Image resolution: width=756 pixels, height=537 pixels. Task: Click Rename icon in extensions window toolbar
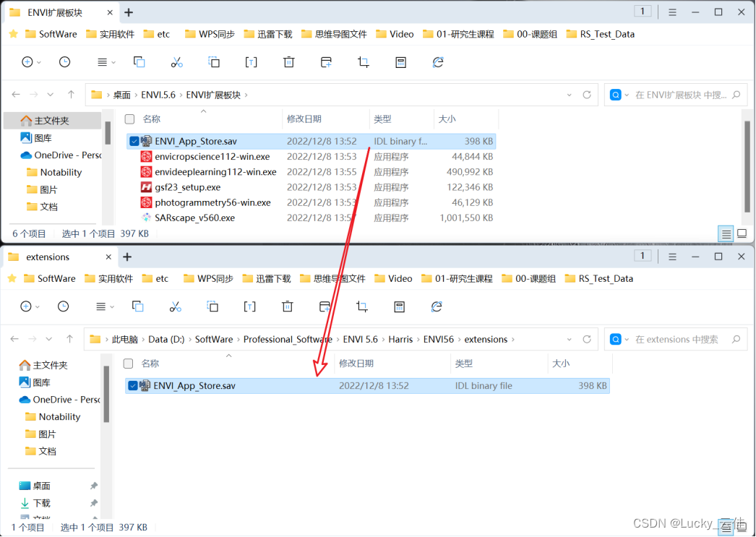250,306
